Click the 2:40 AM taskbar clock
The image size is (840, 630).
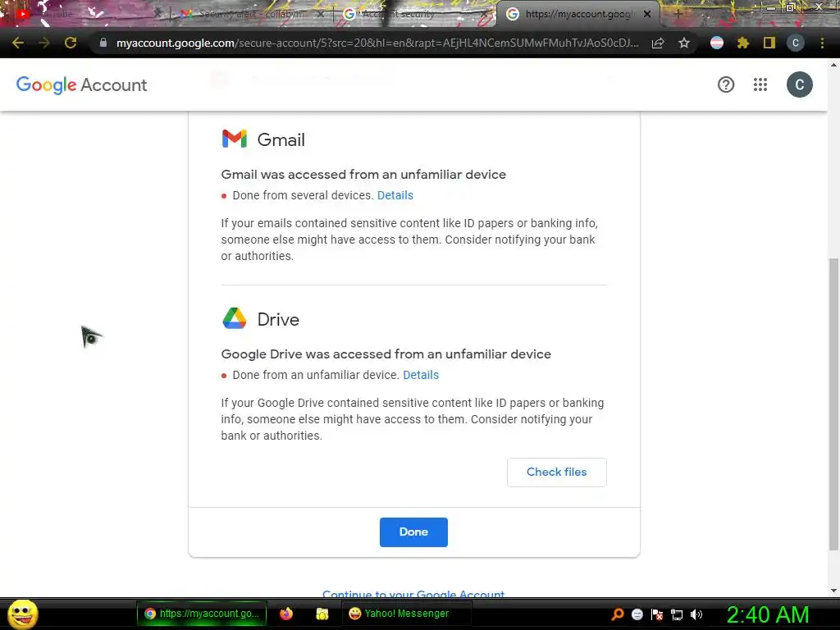pyautogui.click(x=768, y=614)
